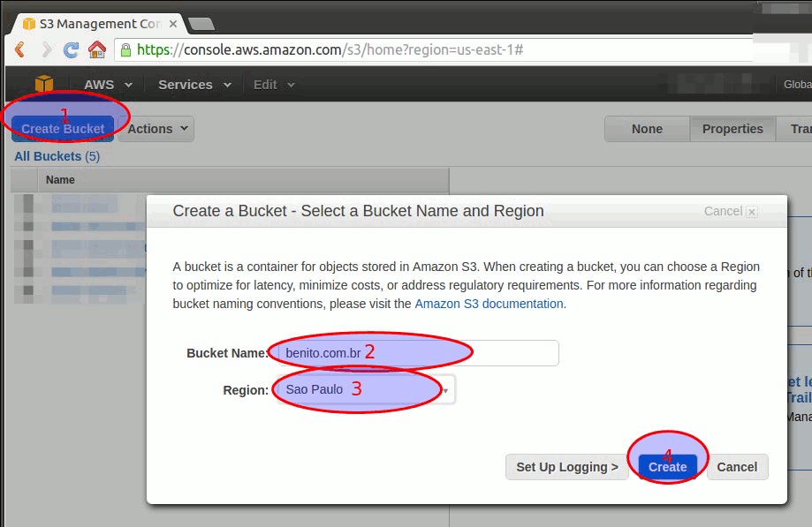Reload the page with refresh icon
The height and width of the screenshot is (527, 812).
tap(71, 49)
